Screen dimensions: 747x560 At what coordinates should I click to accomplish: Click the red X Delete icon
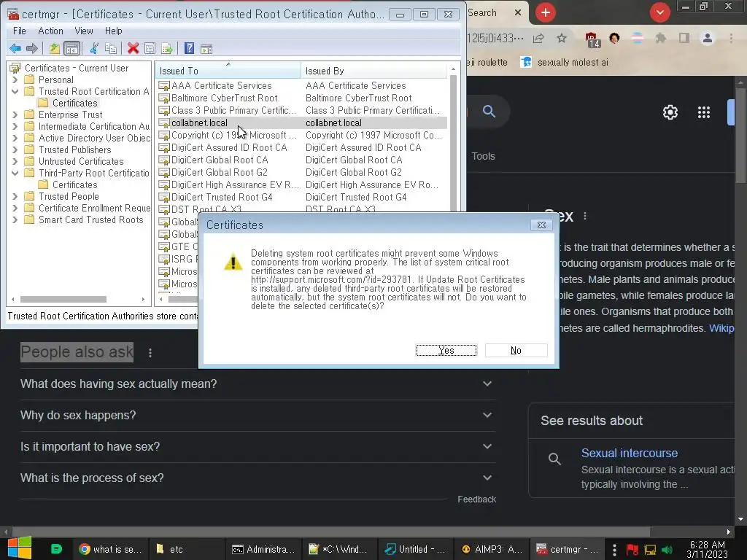pyautogui.click(x=133, y=48)
